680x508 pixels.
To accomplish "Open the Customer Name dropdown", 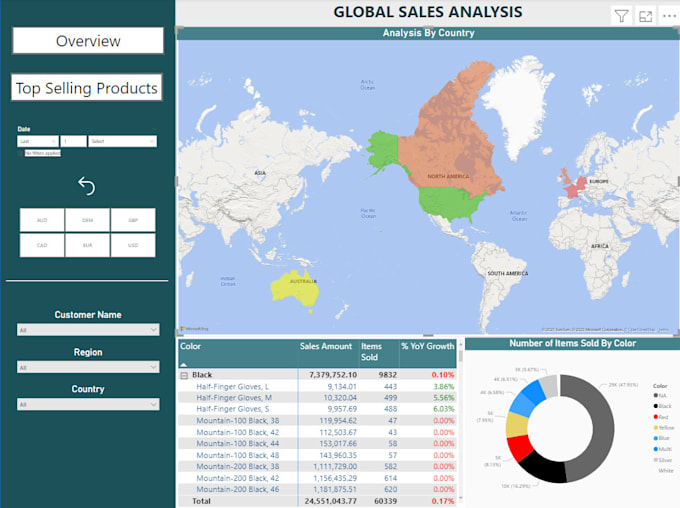I will click(88, 329).
